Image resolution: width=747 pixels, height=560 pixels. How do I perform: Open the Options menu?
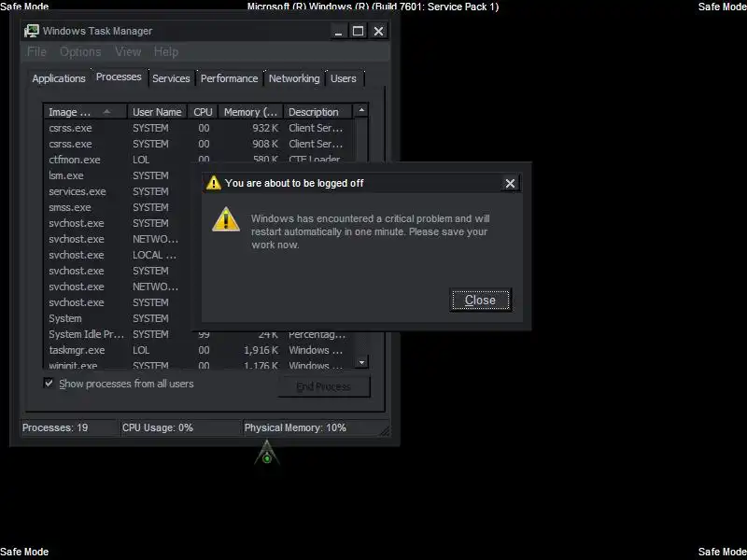click(80, 51)
